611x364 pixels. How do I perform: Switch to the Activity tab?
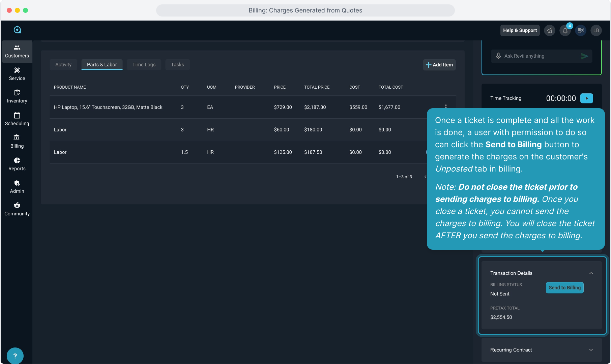pyautogui.click(x=63, y=65)
